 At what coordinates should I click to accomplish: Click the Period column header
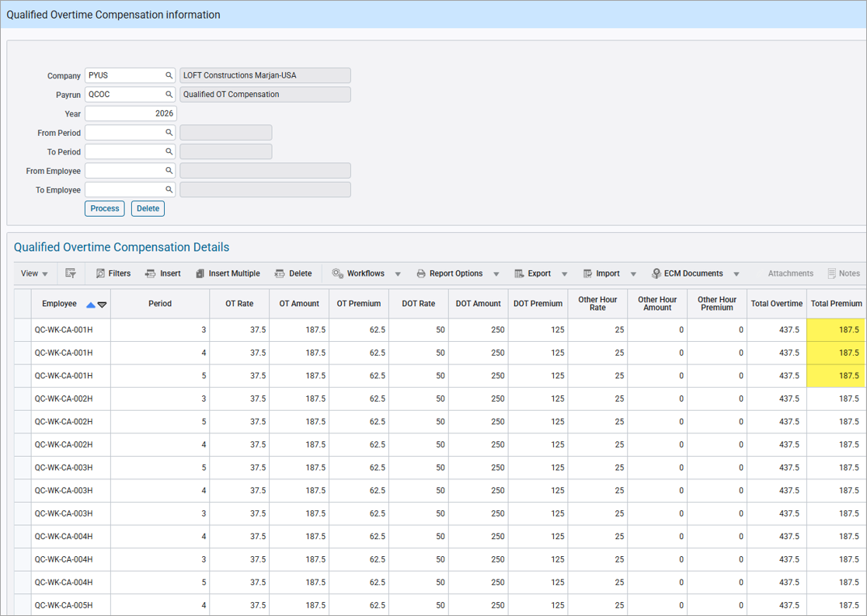click(160, 304)
